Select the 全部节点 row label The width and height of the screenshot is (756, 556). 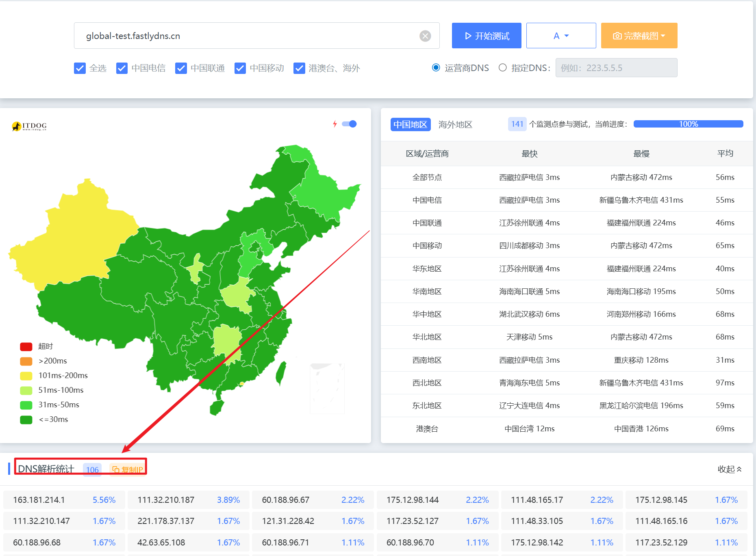pyautogui.click(x=427, y=177)
